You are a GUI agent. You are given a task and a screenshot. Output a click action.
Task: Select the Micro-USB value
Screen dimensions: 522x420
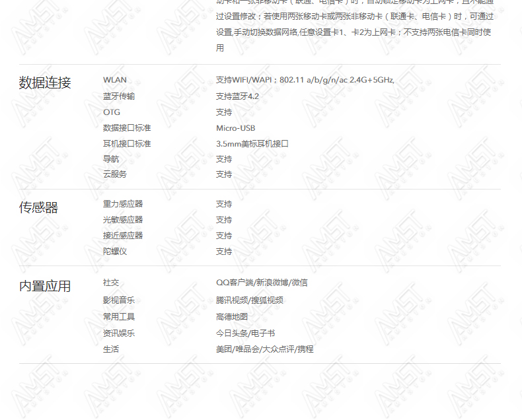tap(236, 128)
